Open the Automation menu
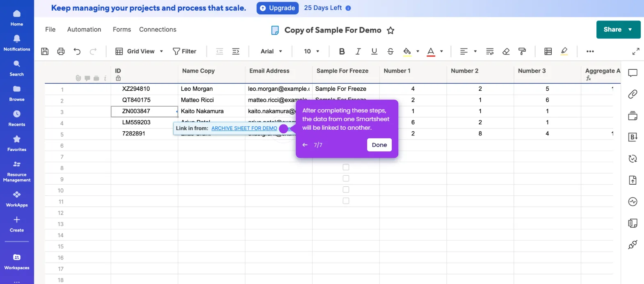 (x=84, y=30)
